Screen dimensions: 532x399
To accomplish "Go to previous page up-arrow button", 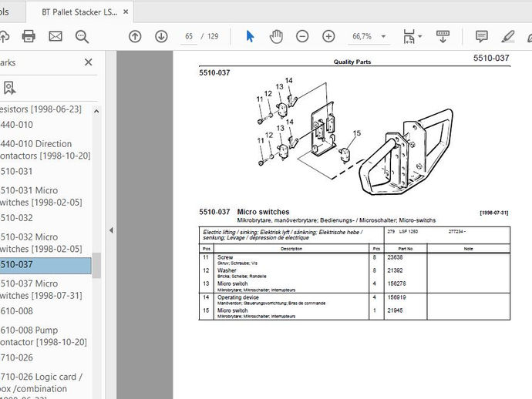I will pyautogui.click(x=135, y=36).
